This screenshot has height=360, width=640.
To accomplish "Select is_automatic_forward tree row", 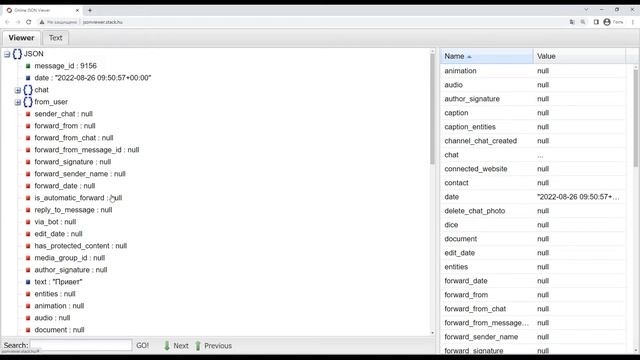I will (x=78, y=198).
